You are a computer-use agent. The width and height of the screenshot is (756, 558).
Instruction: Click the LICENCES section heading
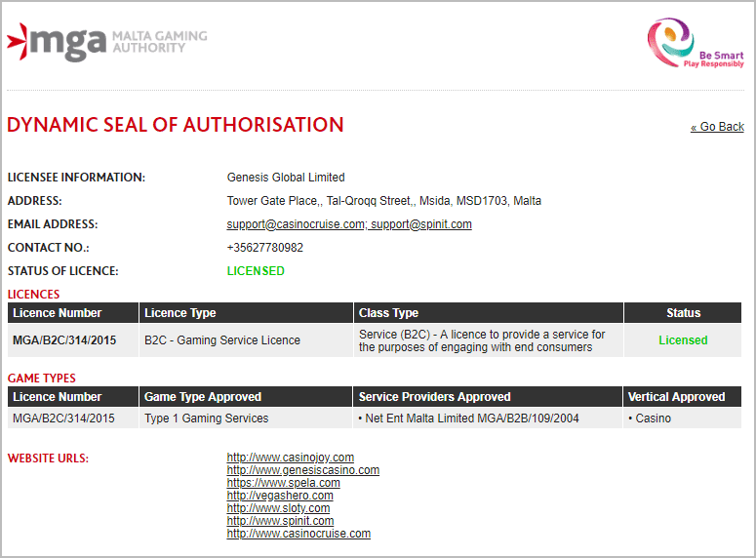34,295
